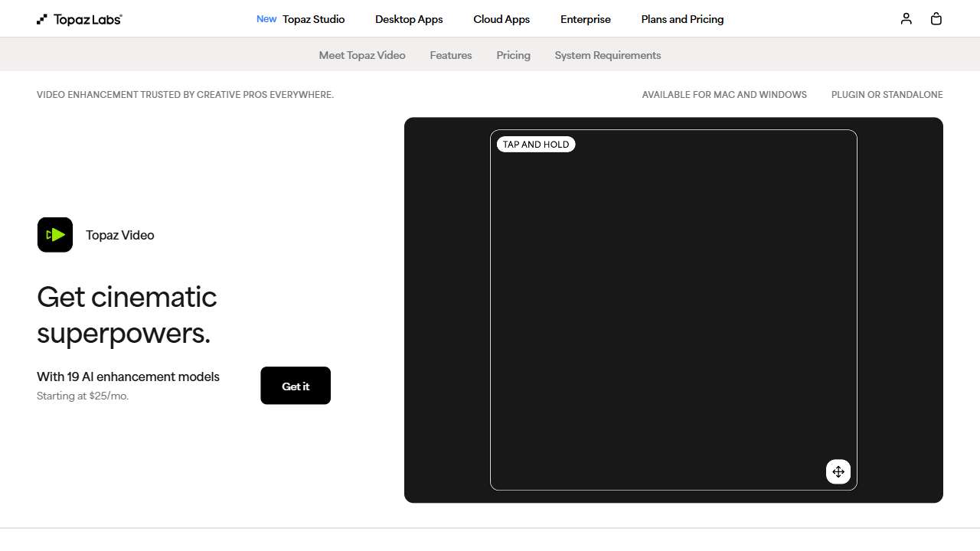The image size is (980, 551).
Task: Click the green Topaz Video app icon
Action: point(55,235)
